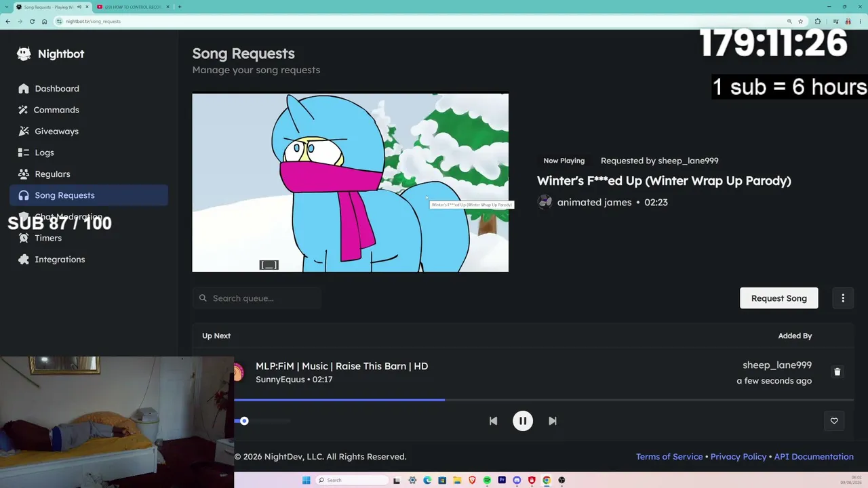Open the Privacy Policy link
Image resolution: width=868 pixels, height=488 pixels.
738,457
